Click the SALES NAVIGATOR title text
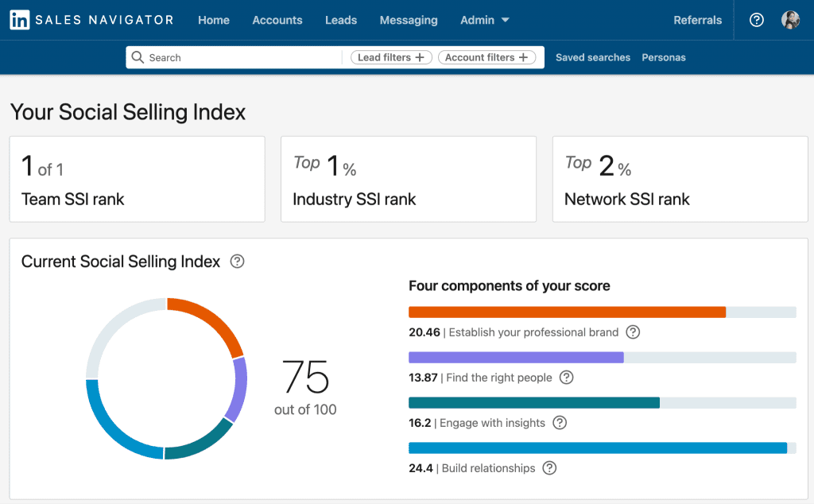This screenshot has width=814, height=504. (104, 20)
